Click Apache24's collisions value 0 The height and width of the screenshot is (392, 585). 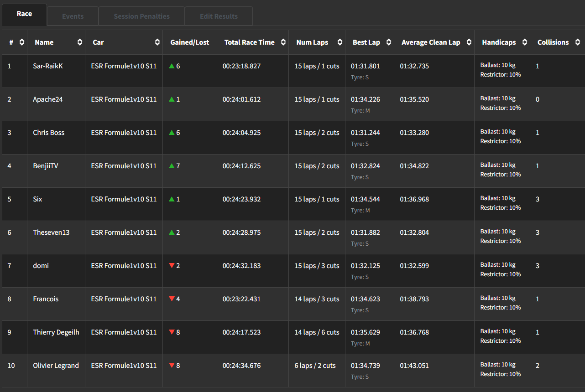pyautogui.click(x=538, y=99)
